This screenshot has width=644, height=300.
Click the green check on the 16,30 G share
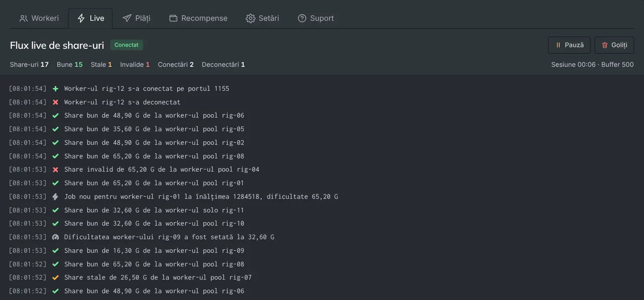(56, 251)
